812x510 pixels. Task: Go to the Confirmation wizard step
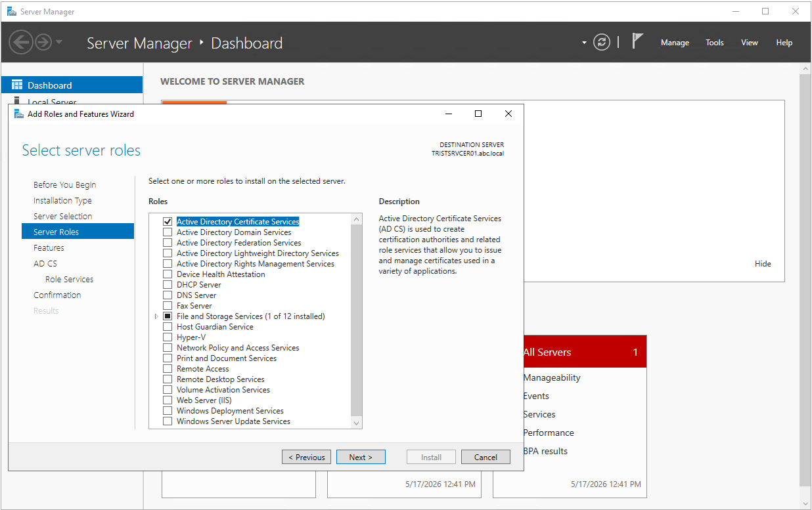58,295
